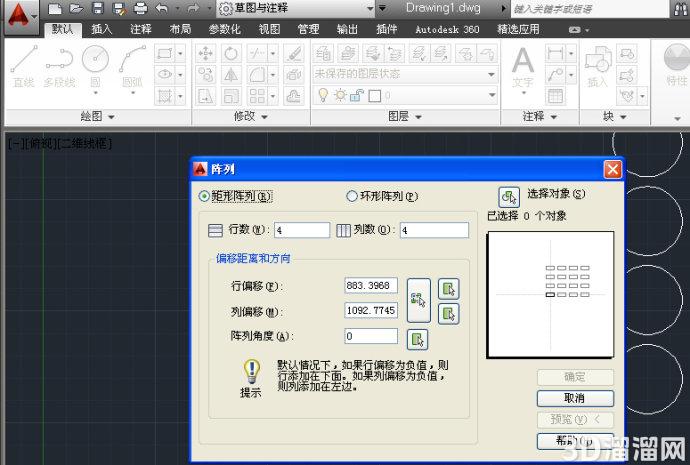Expand the Layers (图层) panel

click(405, 116)
